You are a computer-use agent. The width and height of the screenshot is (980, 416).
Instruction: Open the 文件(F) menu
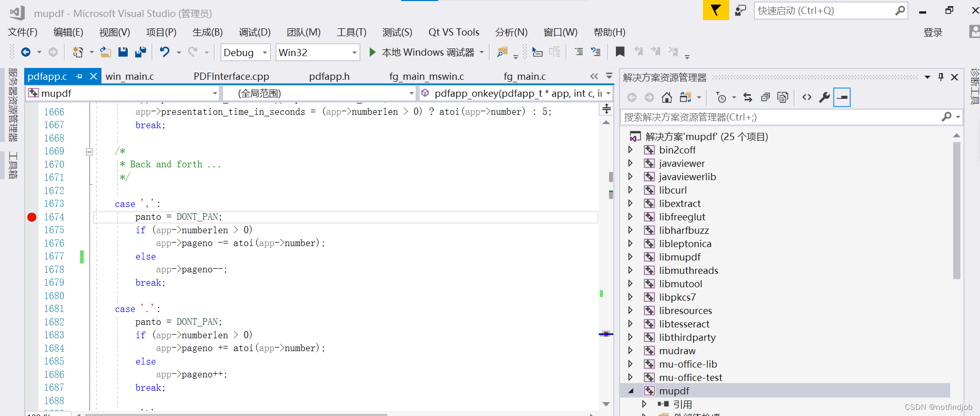(23, 32)
